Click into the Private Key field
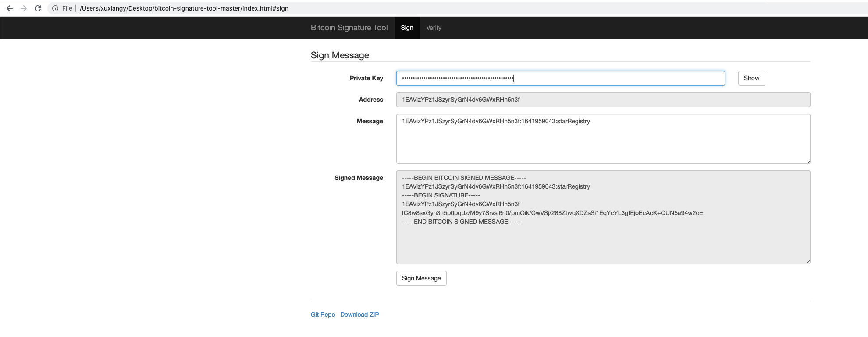868x337 pixels. click(561, 78)
